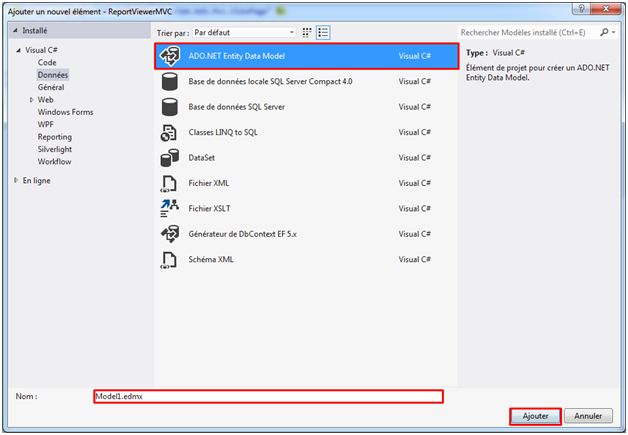Select the Fichier XML item label

click(x=209, y=183)
